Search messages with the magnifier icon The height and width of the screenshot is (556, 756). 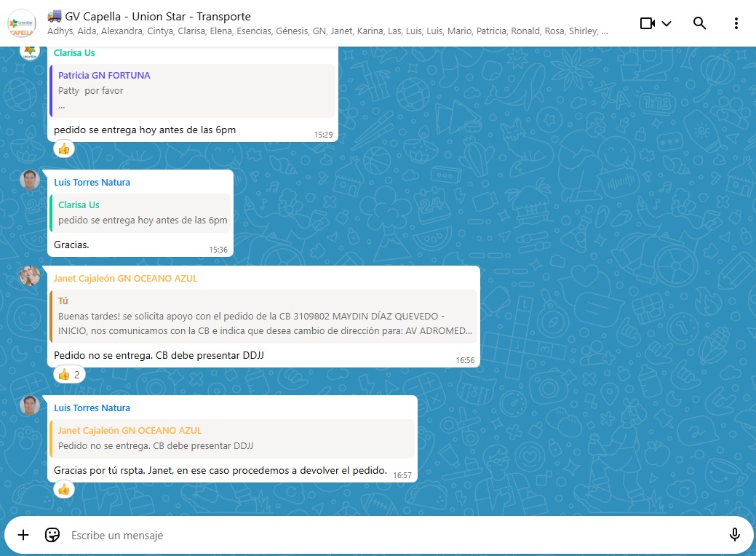(699, 23)
